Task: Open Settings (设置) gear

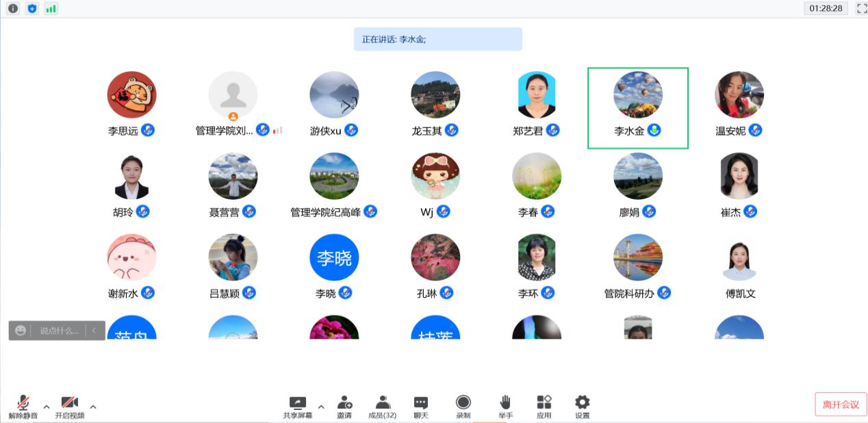Action: (583, 402)
